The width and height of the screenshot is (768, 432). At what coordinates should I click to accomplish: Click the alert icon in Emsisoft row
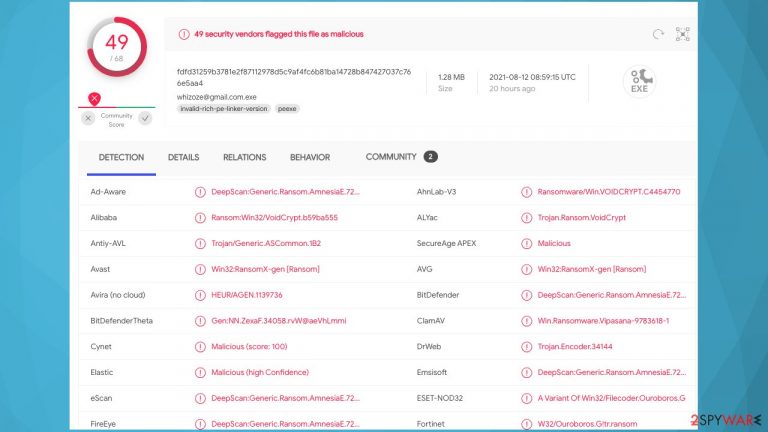click(527, 373)
